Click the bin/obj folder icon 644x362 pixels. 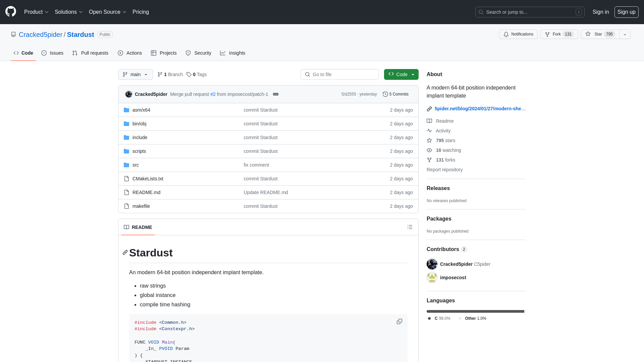(126, 124)
